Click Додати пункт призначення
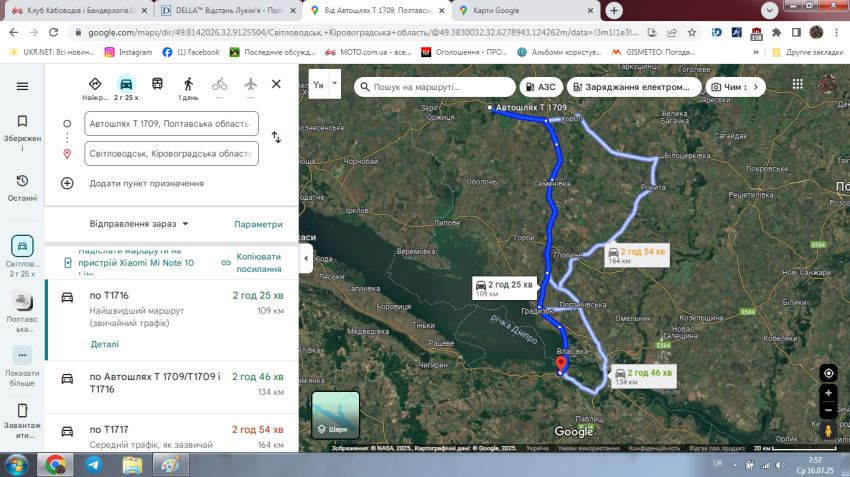Viewport: 850px width, 477px height. tap(146, 183)
